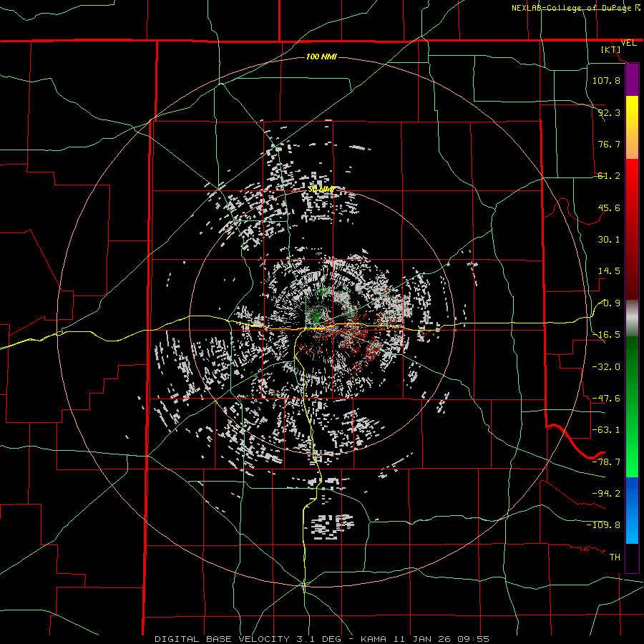Select the 92.3 velocity scale value
The height and width of the screenshot is (644, 644).
pos(609,112)
